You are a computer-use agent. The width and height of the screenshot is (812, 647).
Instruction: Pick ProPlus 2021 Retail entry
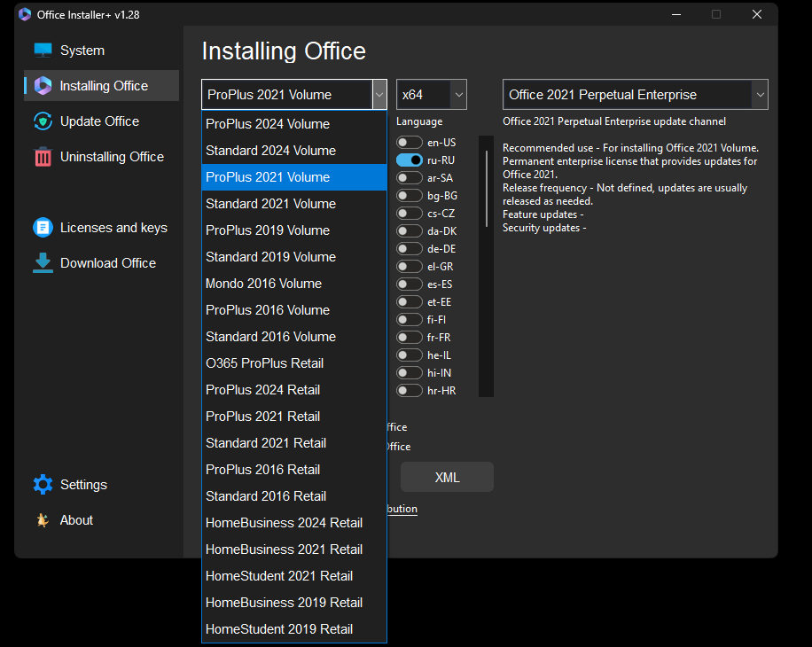point(294,417)
